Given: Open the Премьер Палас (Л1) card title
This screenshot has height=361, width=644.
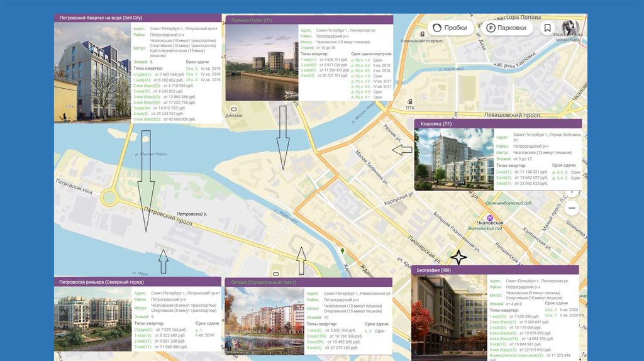Looking at the screenshot, I should tap(252, 20).
